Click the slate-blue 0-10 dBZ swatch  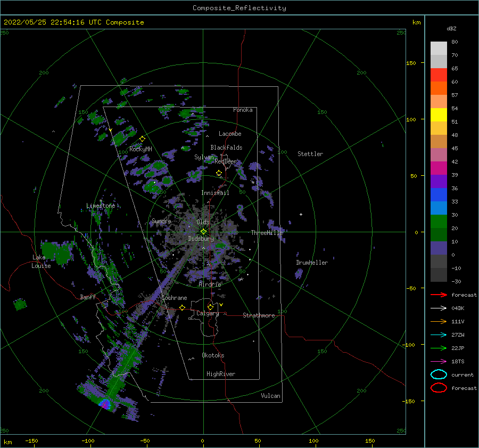(x=439, y=248)
